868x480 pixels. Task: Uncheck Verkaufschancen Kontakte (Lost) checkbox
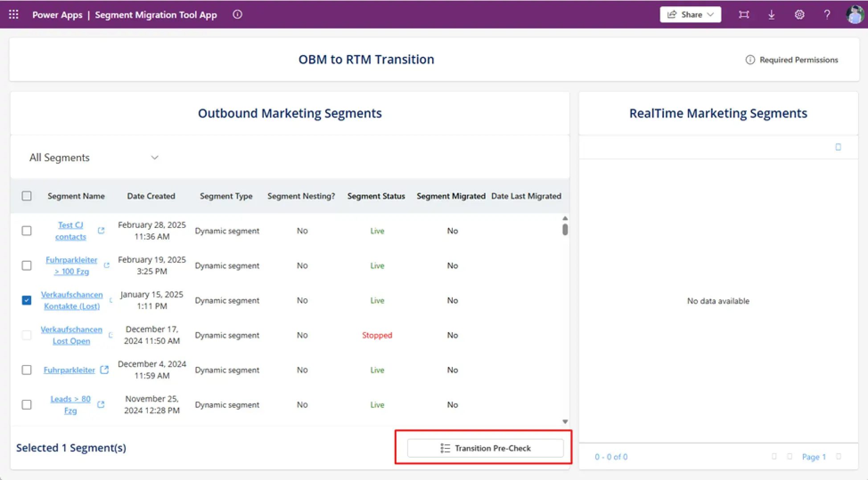[x=27, y=300]
